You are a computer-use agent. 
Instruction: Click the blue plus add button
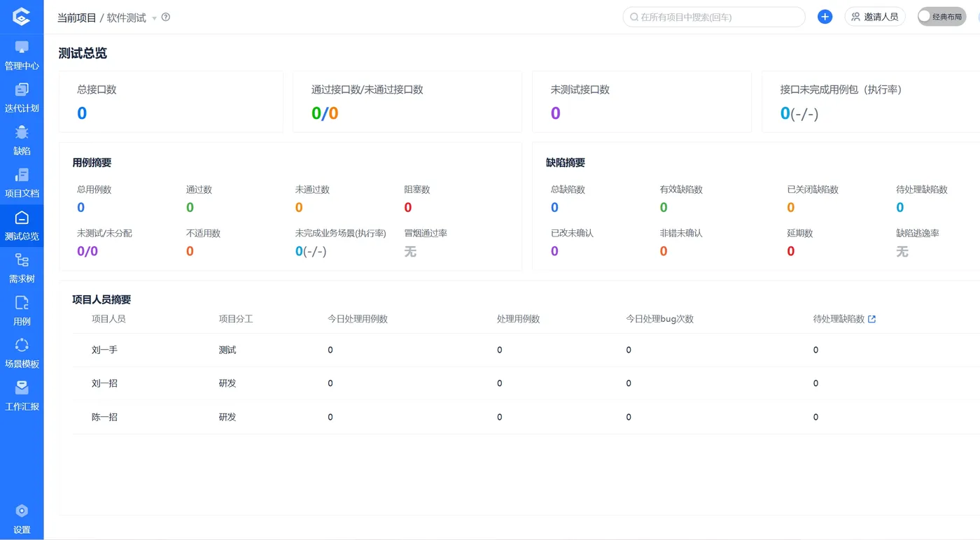825,17
